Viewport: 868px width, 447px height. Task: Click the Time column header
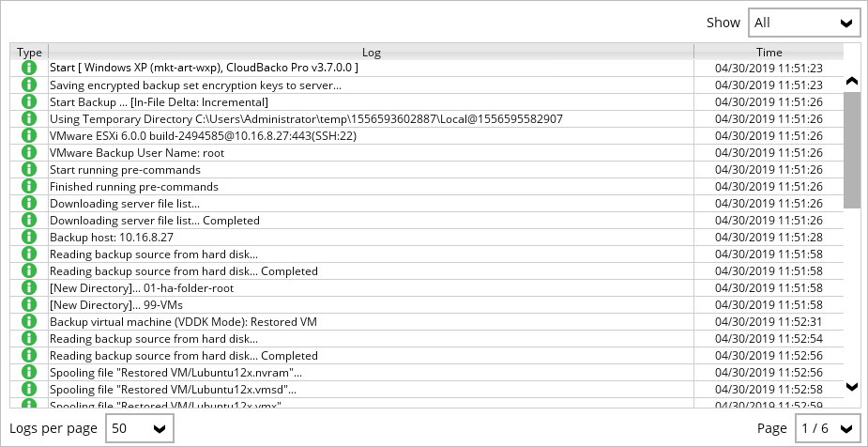[x=769, y=53]
